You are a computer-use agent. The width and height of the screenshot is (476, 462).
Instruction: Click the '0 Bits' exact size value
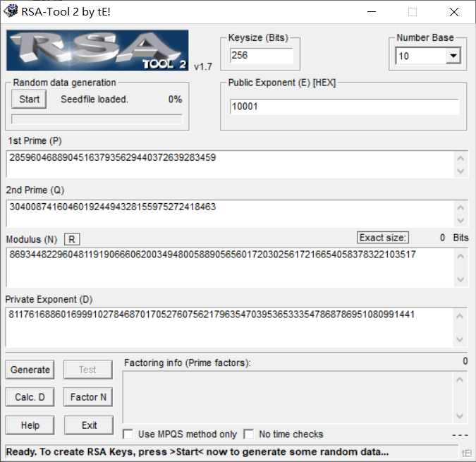[454, 238]
